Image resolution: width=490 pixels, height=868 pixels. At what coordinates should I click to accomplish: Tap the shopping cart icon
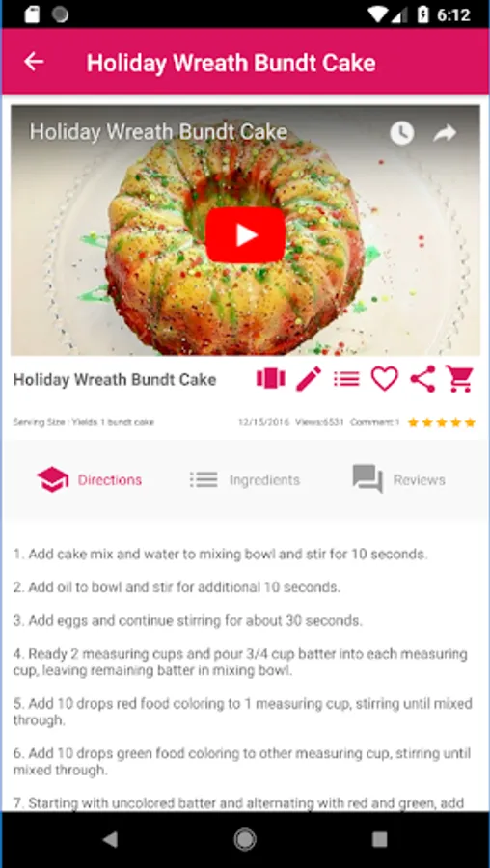pyautogui.click(x=460, y=379)
